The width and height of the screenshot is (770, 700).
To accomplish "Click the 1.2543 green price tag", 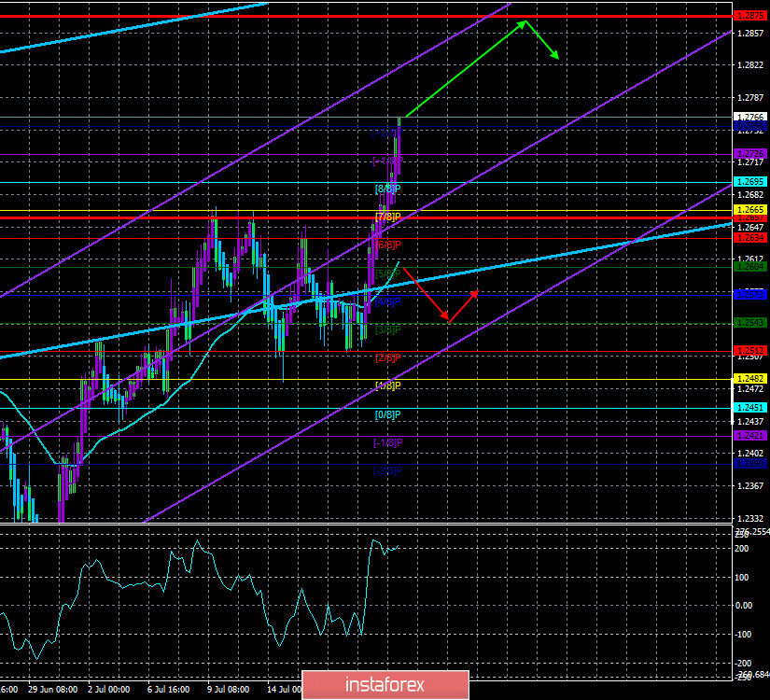I will 749,322.
